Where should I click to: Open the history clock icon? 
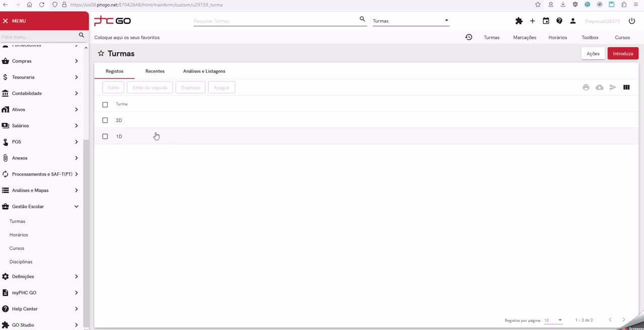point(468,37)
